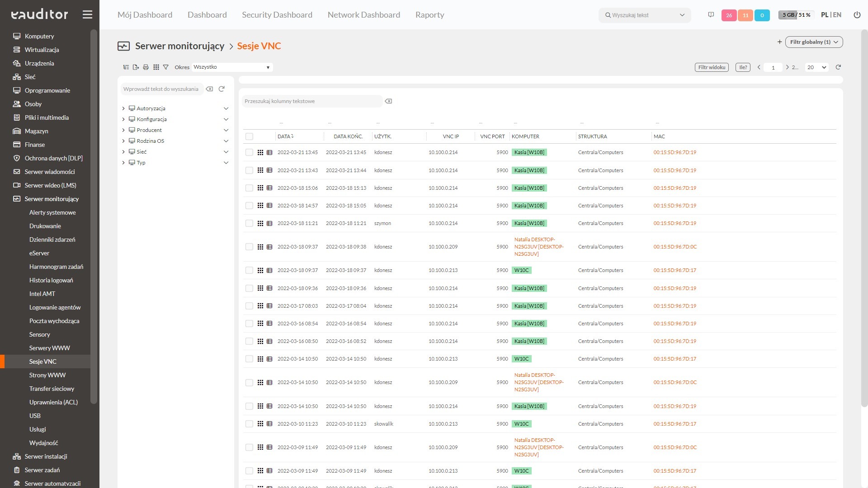Clear the column text search field
868x488 pixels.
coord(388,101)
